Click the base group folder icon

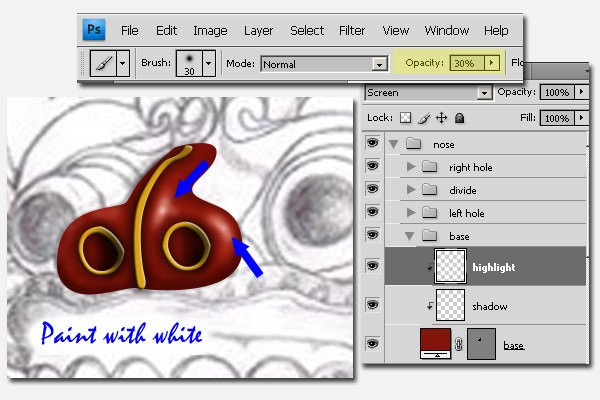(x=430, y=235)
